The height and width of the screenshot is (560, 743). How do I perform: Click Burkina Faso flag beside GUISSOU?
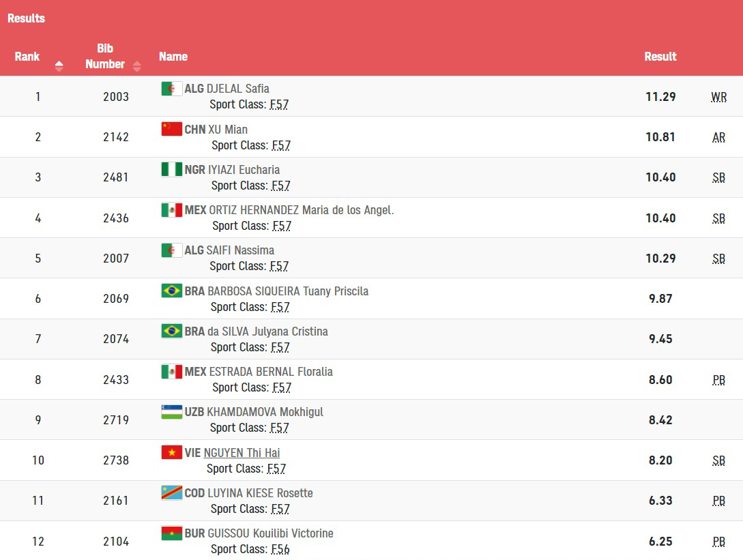click(x=171, y=533)
